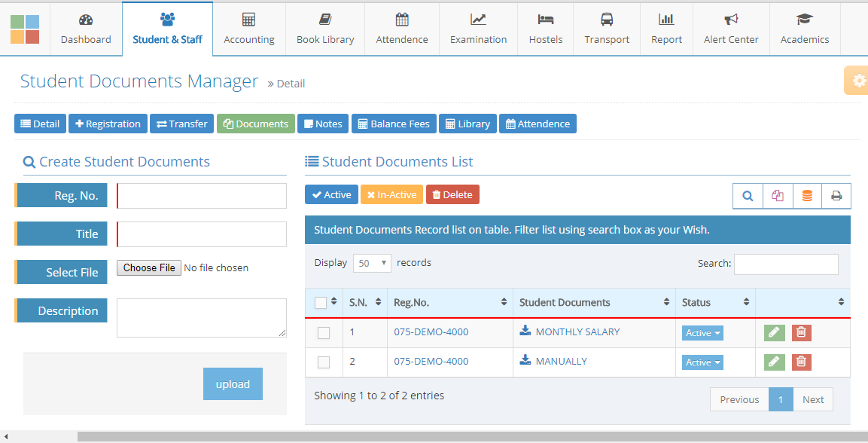Viewport: 868px width, 443px height.
Task: Delete the MANUALLY document row via trash icon
Action: pos(802,362)
